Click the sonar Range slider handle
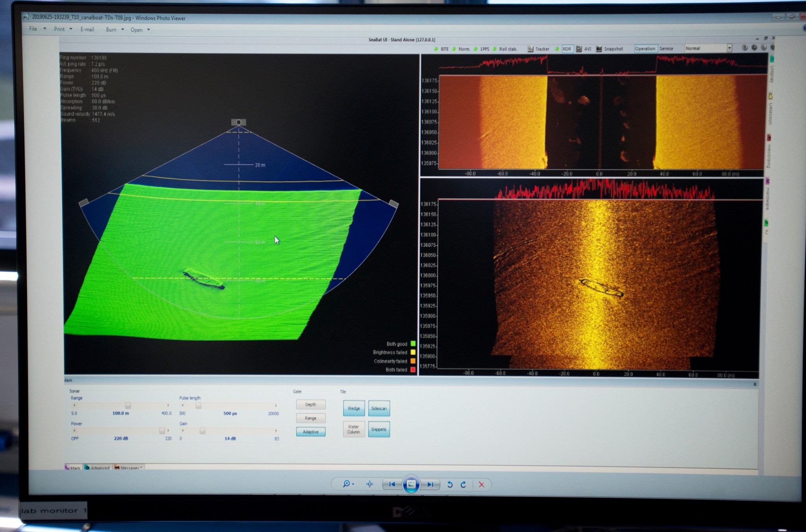806x532 pixels. (x=128, y=405)
